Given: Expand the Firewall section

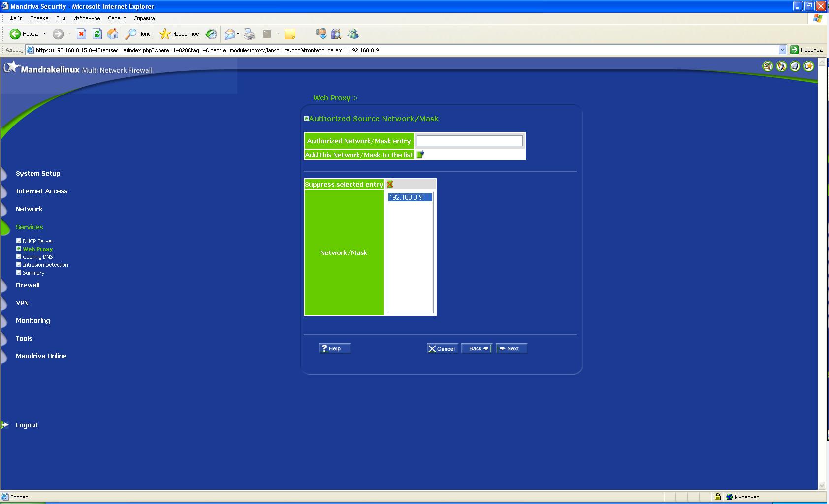Looking at the screenshot, I should click(28, 285).
